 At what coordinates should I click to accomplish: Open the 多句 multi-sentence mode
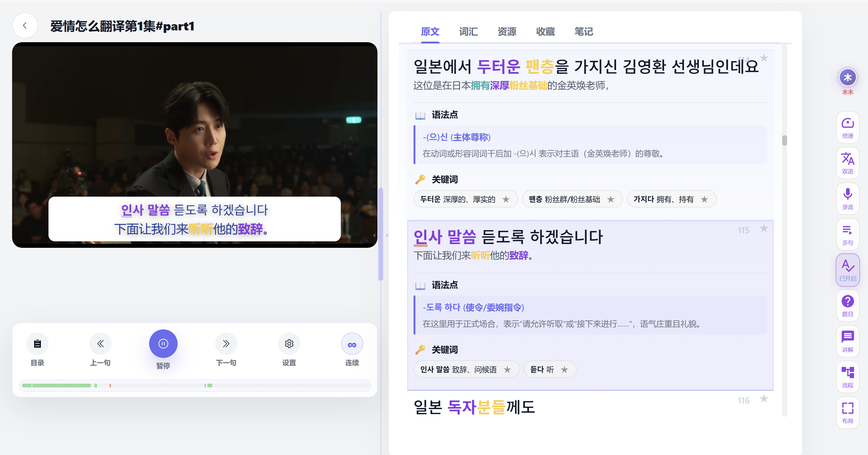point(847,234)
